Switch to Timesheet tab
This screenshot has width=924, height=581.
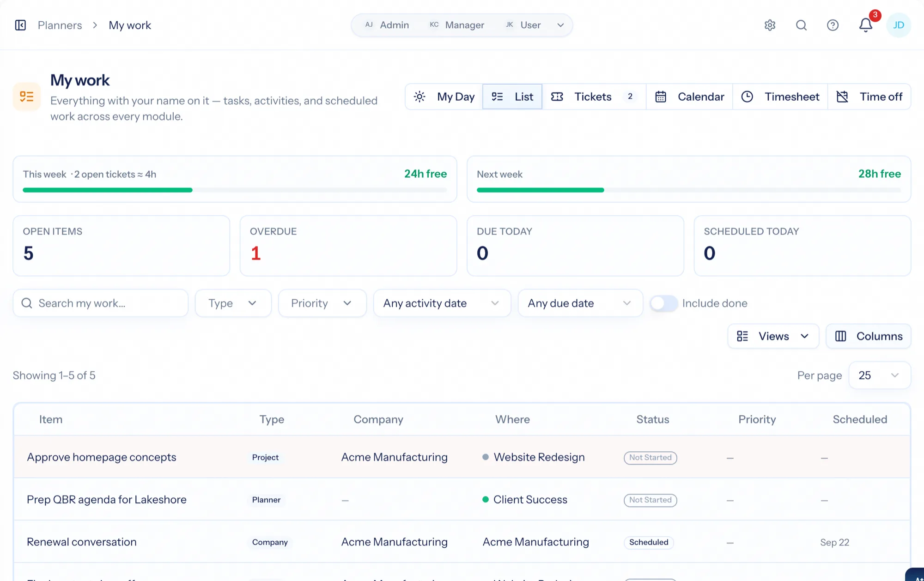pyautogui.click(x=780, y=97)
